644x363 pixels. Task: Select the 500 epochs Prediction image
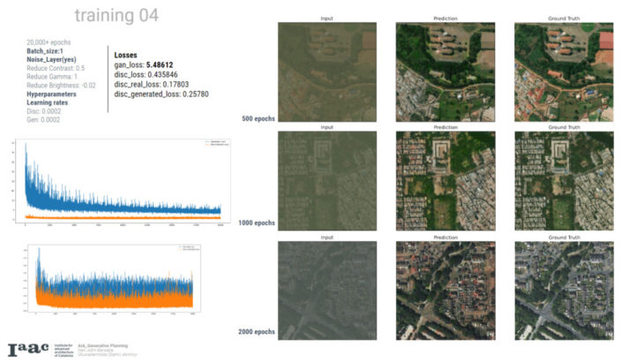(x=445, y=71)
